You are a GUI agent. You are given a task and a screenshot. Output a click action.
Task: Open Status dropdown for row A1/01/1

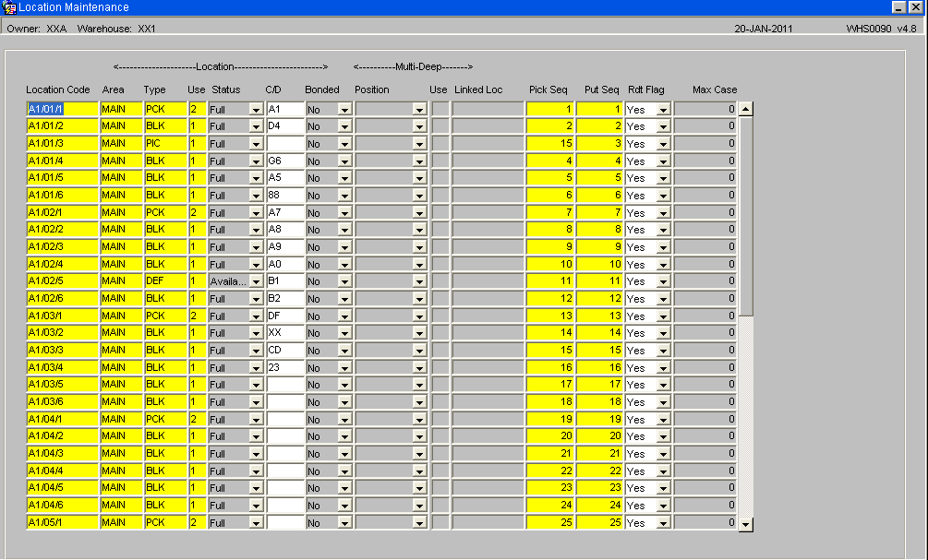256,110
